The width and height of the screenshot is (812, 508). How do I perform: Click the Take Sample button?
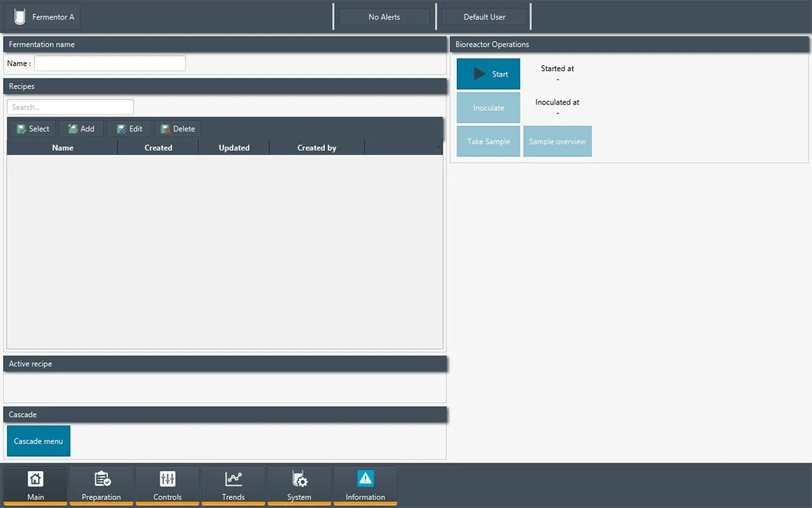click(488, 142)
